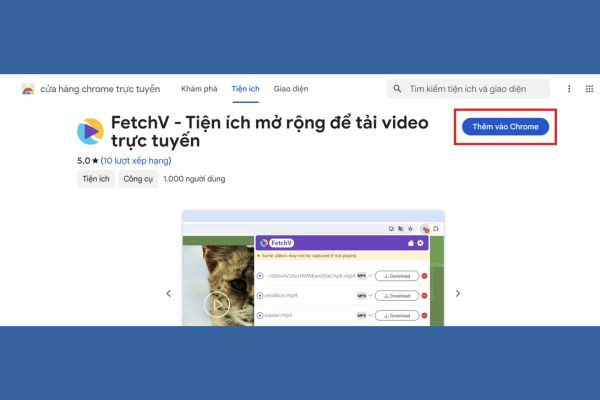
Task: Click play icon beside master.mp4
Action: [x=260, y=316]
